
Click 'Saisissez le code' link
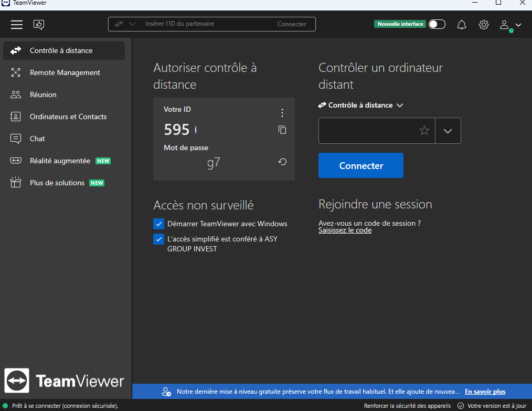click(x=345, y=230)
